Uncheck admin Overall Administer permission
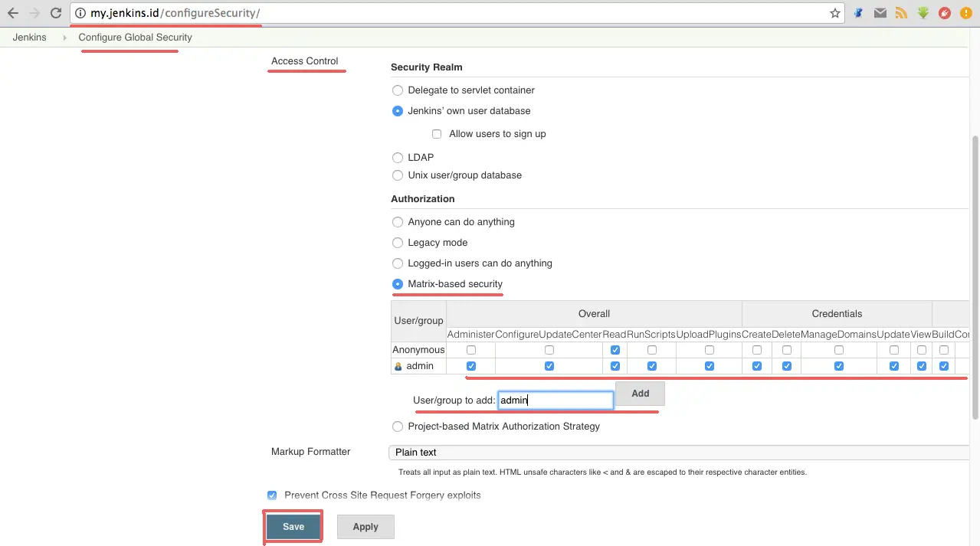Image resolution: width=980 pixels, height=546 pixels. 471,366
